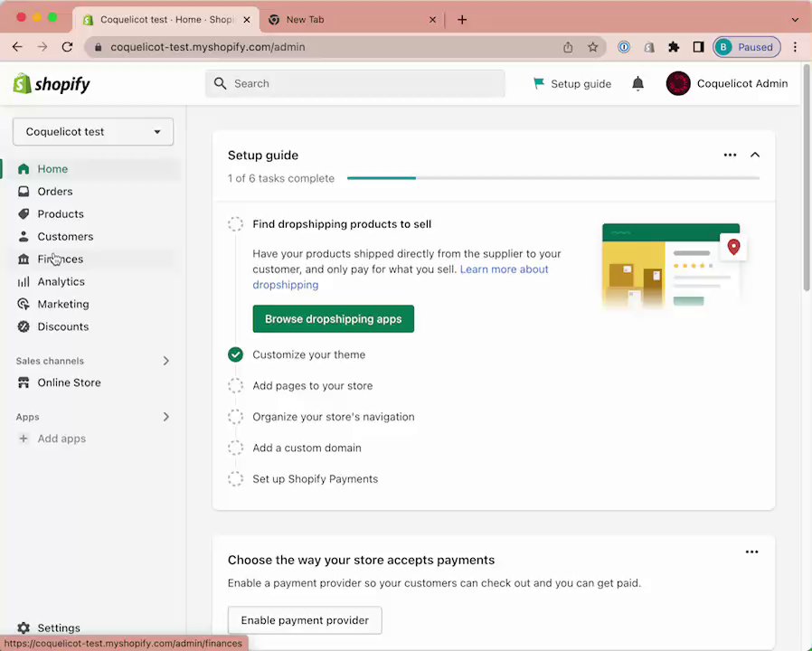Expand Organize your store's navigation task
The image size is (812, 651).
click(334, 417)
